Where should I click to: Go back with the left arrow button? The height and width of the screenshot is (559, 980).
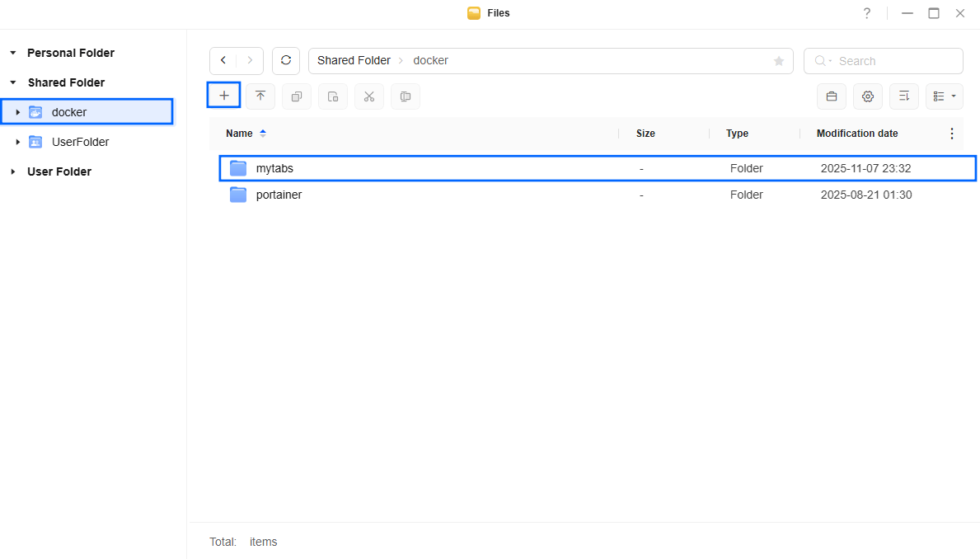click(x=223, y=61)
